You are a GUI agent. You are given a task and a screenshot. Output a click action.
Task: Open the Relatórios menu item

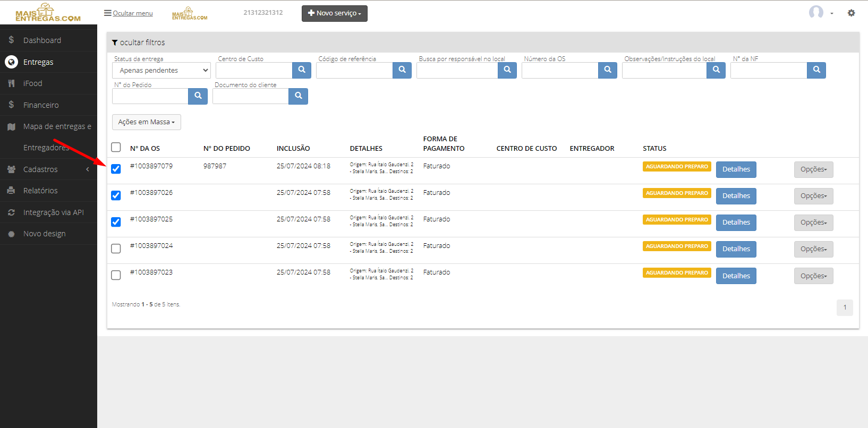[48, 191]
